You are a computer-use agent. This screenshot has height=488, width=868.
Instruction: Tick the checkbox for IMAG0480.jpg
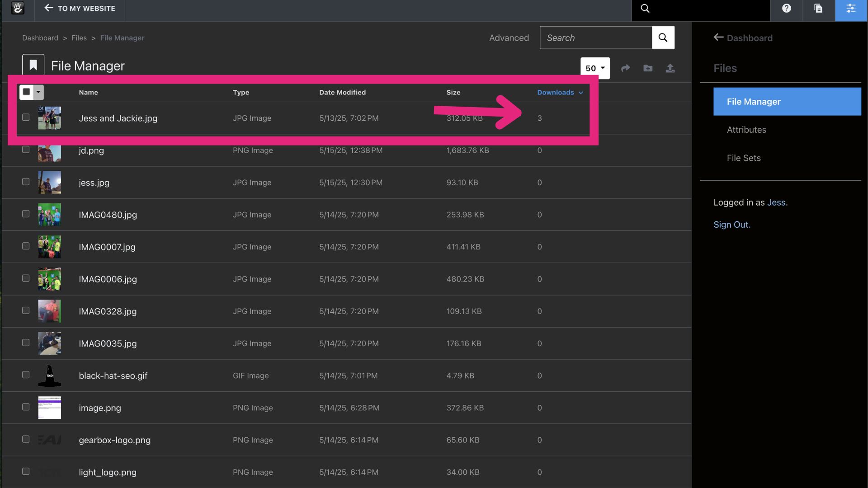point(26,214)
